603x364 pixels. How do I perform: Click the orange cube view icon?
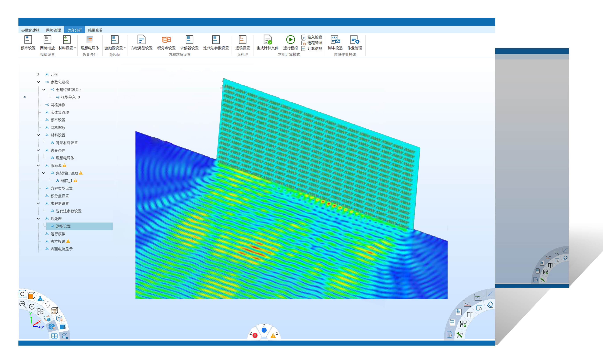(x=31, y=296)
